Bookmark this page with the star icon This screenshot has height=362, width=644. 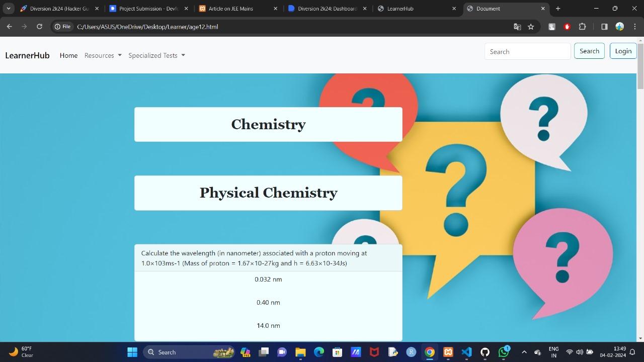pyautogui.click(x=531, y=27)
